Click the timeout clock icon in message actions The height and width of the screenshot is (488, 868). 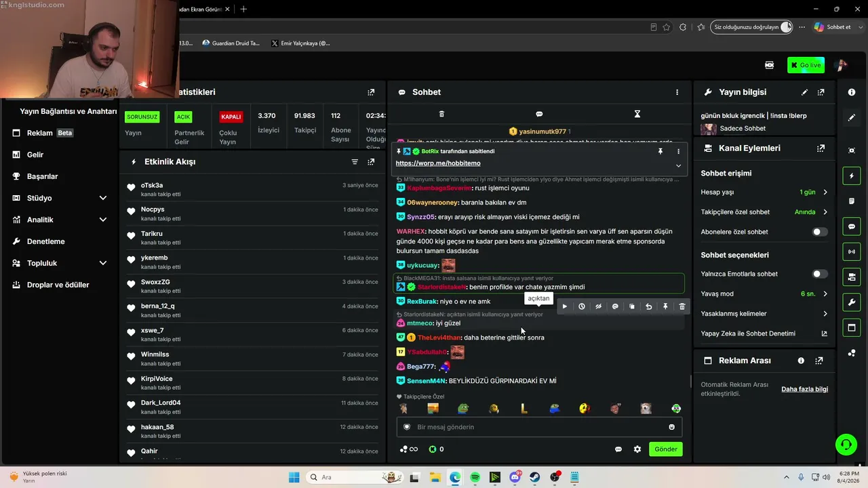[582, 306]
